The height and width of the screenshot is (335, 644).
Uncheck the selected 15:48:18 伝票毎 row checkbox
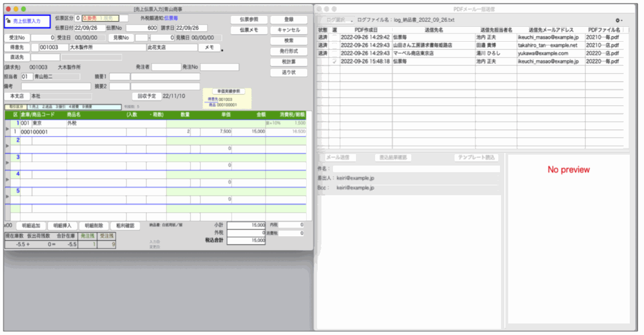click(x=335, y=62)
